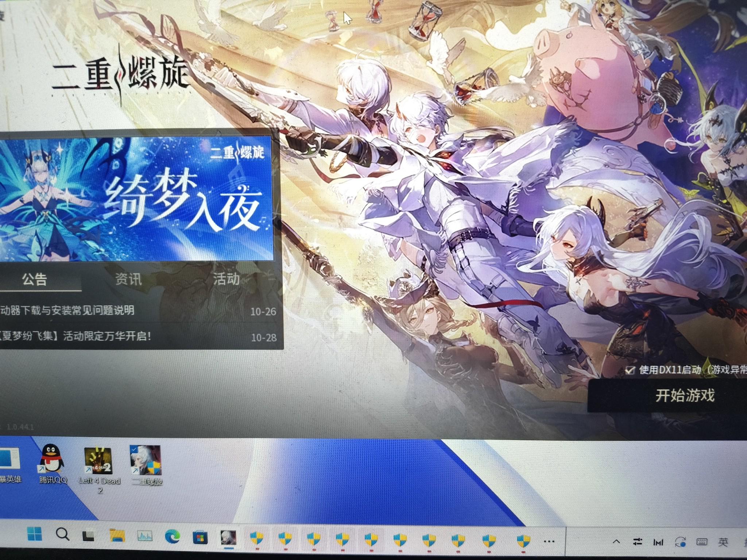Switch to 资讯 tab
This screenshot has width=747, height=560.
[x=128, y=279]
